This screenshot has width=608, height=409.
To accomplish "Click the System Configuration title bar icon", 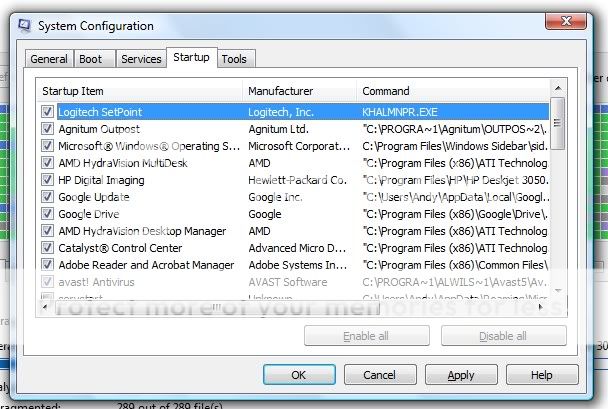I will 24,26.
